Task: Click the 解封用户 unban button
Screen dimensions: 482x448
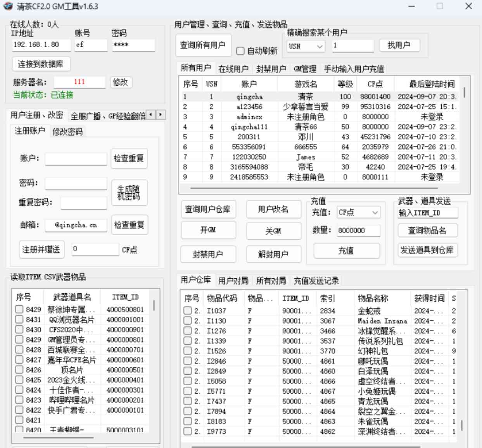Action: click(273, 254)
